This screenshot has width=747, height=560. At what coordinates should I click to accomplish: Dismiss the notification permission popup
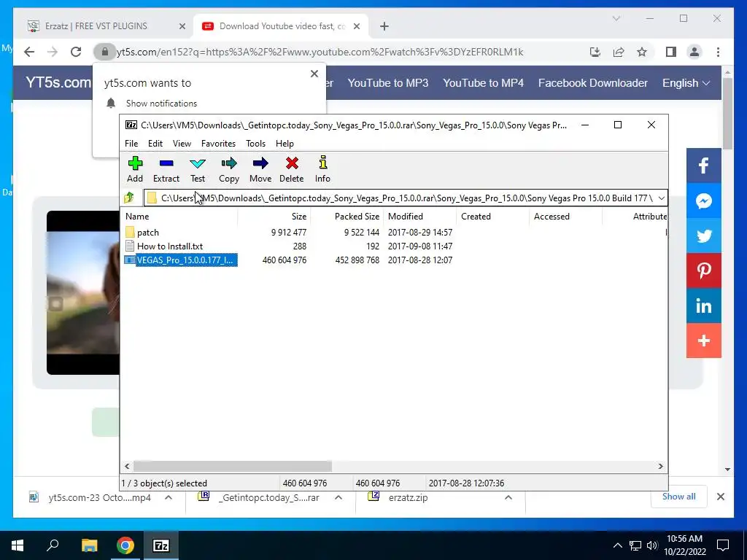click(x=314, y=74)
